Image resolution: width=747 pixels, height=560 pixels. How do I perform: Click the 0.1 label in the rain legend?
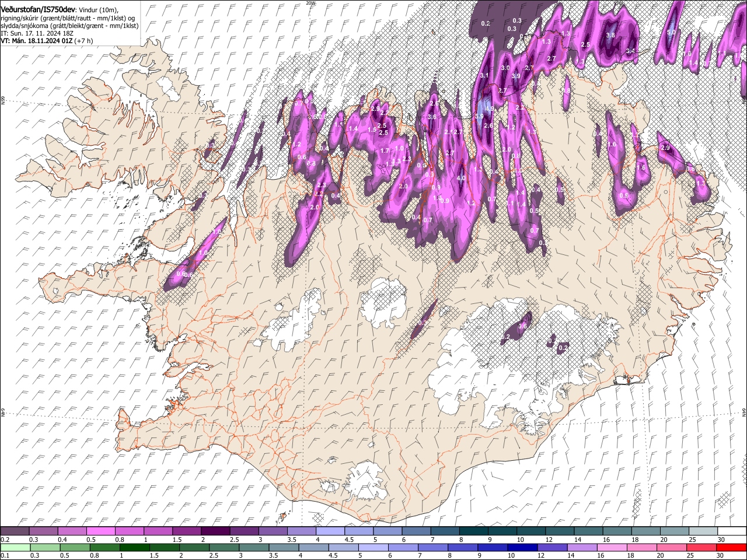pyautogui.click(x=5, y=556)
